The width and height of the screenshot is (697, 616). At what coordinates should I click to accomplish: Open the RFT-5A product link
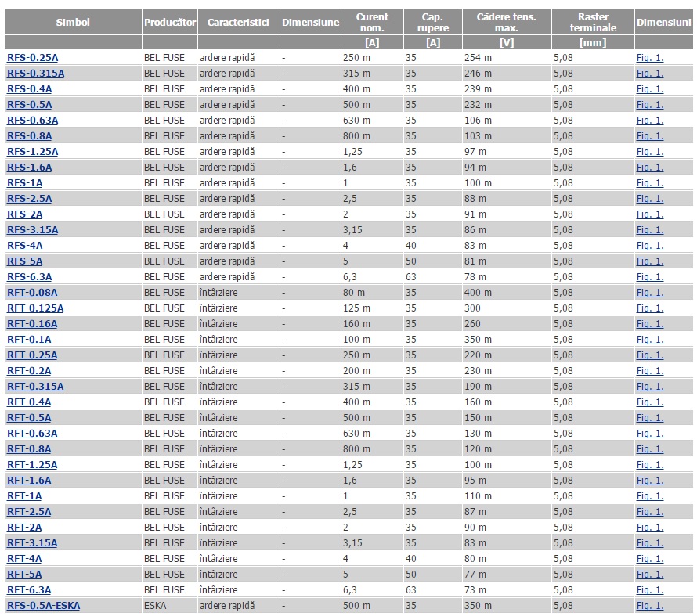tap(24, 575)
